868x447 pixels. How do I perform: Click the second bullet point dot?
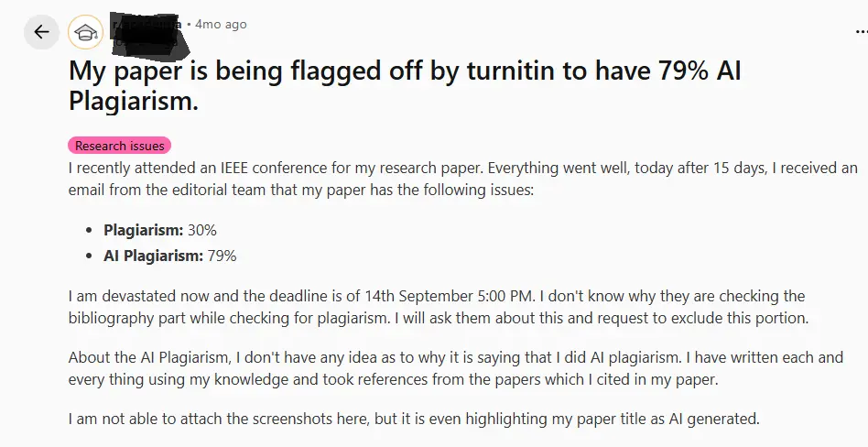[89, 256]
